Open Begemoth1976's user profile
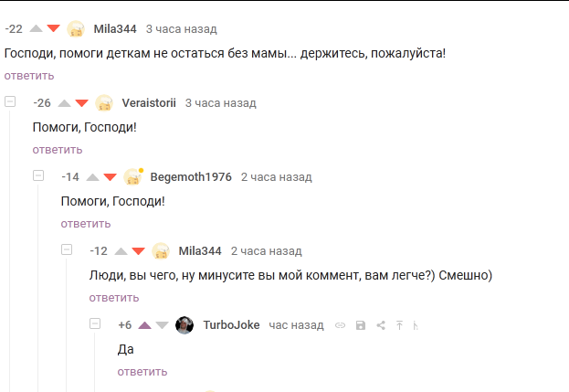The image size is (569, 392). tap(191, 176)
